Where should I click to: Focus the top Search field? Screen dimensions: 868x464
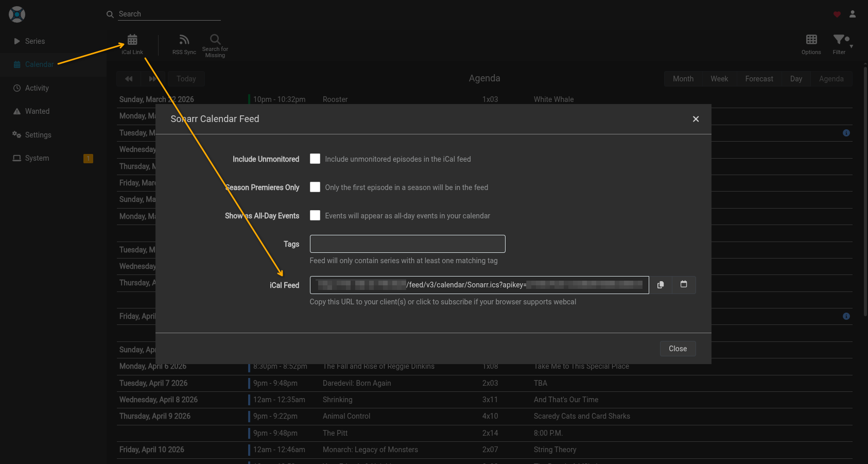pyautogui.click(x=169, y=14)
